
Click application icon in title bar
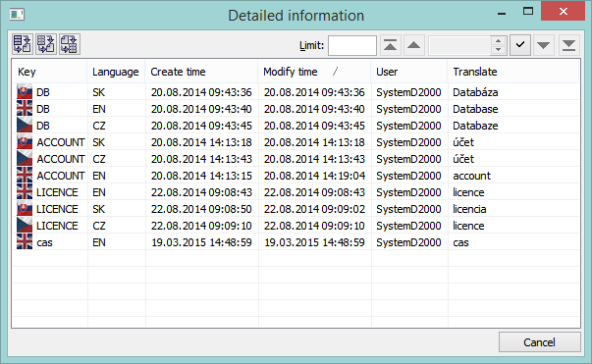(17, 15)
